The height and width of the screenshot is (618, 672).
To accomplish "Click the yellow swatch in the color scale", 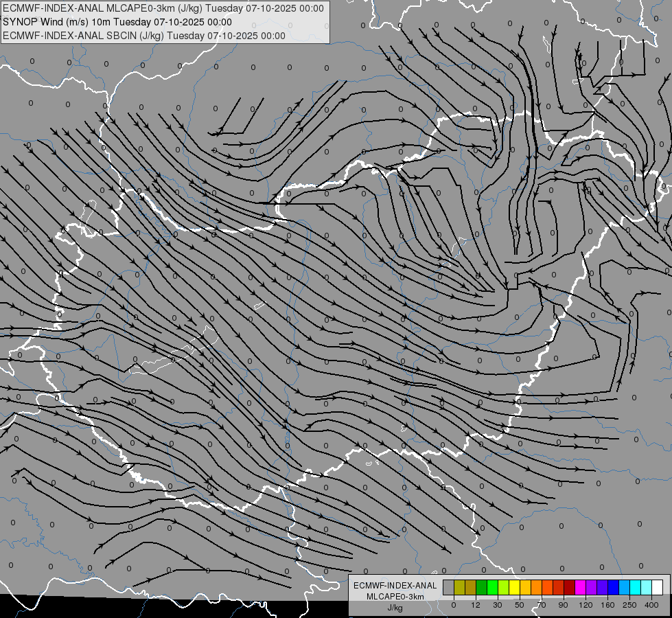I will point(514,587).
